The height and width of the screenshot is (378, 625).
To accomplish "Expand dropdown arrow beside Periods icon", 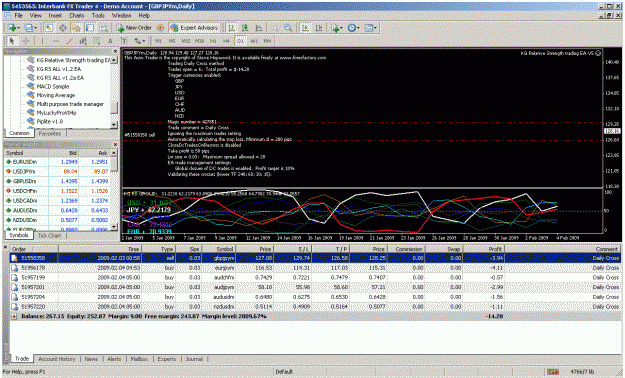I will (358, 28).
